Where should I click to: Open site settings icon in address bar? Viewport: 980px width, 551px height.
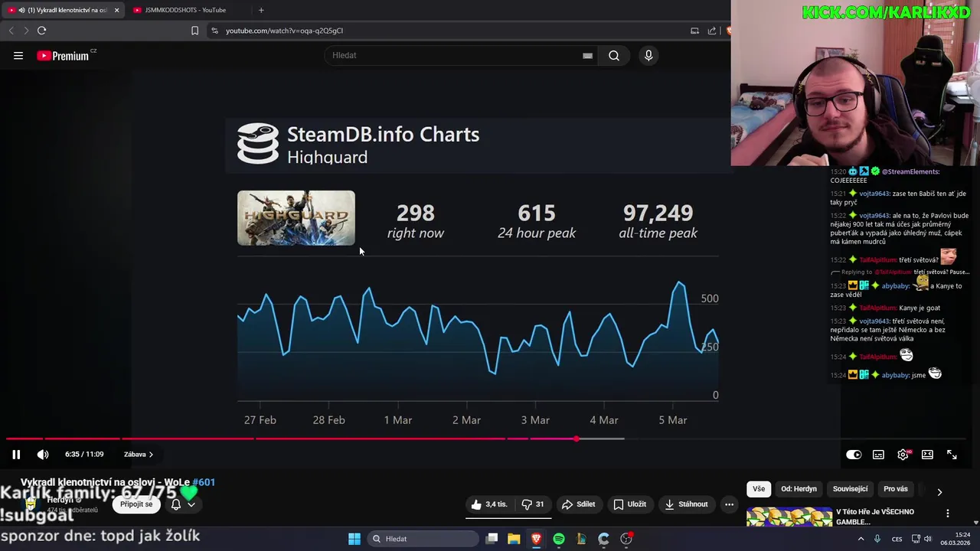point(215,31)
